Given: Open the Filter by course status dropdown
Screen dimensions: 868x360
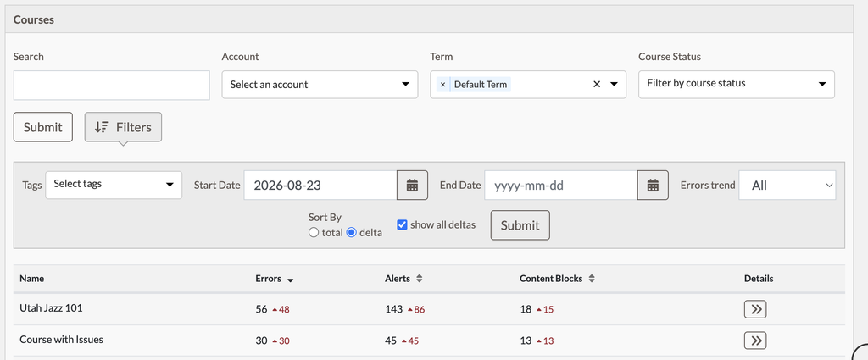Looking at the screenshot, I should coord(737,84).
